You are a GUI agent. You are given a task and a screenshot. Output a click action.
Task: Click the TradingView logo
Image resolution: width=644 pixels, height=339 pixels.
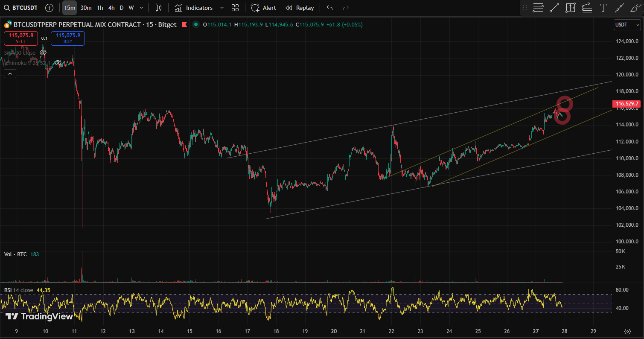38,317
